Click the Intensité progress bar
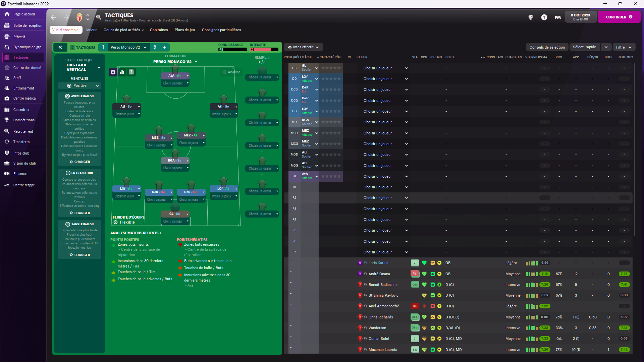Viewport: 644px width, 362px height. (x=264, y=49)
